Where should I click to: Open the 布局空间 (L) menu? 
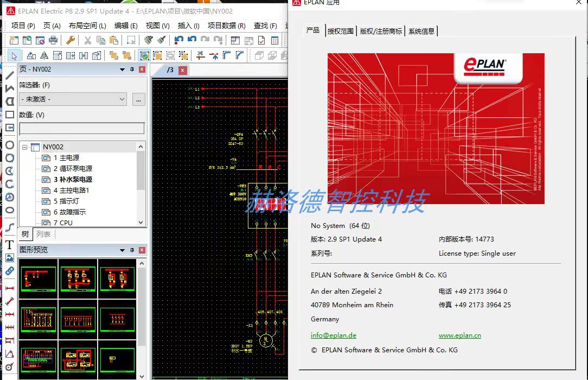click(87, 26)
